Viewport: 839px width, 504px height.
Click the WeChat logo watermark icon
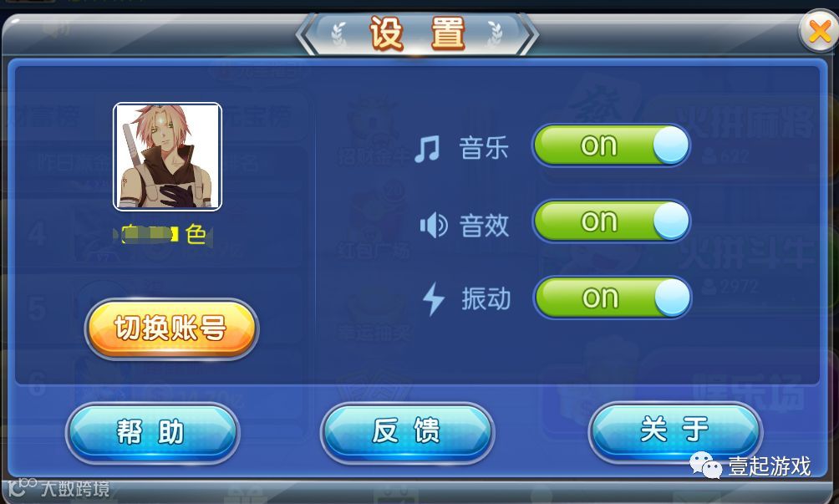(x=706, y=465)
